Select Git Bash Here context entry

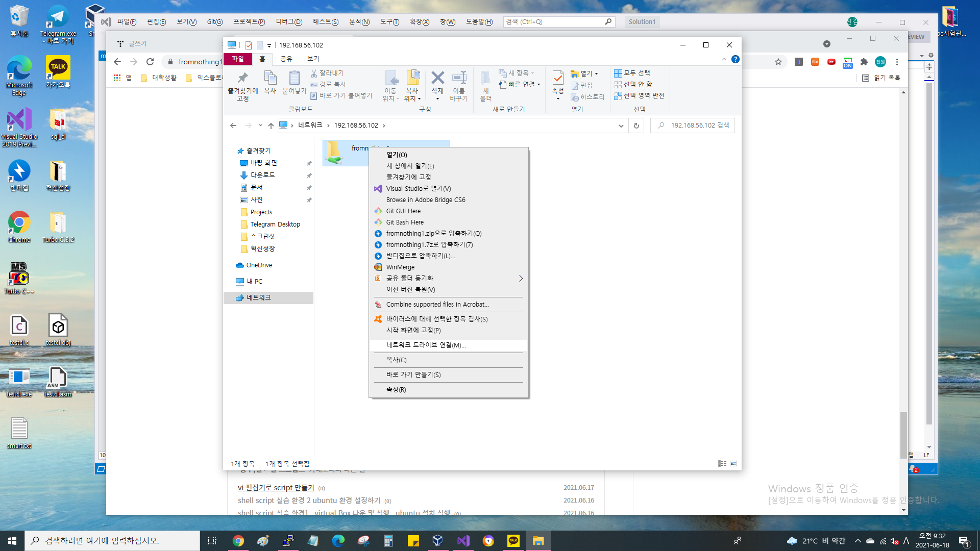pyautogui.click(x=405, y=222)
